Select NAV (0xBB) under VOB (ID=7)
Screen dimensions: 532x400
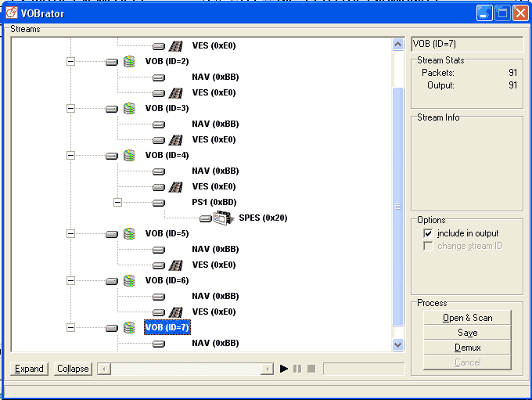point(215,343)
